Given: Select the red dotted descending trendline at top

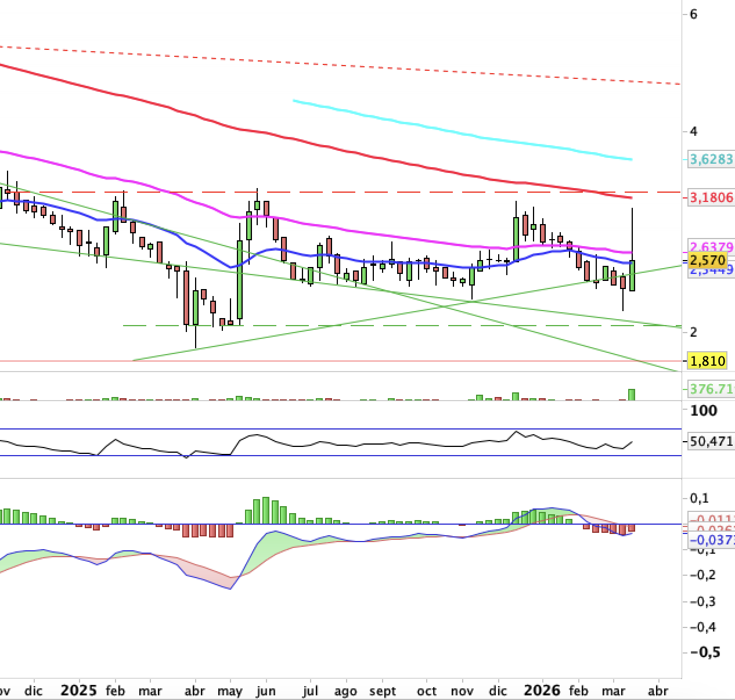Looking at the screenshot, I should 348,63.
